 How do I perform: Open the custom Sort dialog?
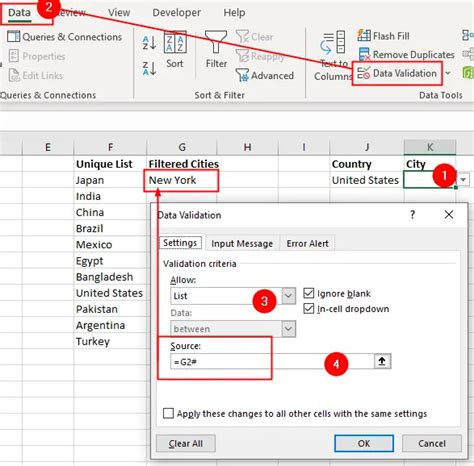(175, 50)
